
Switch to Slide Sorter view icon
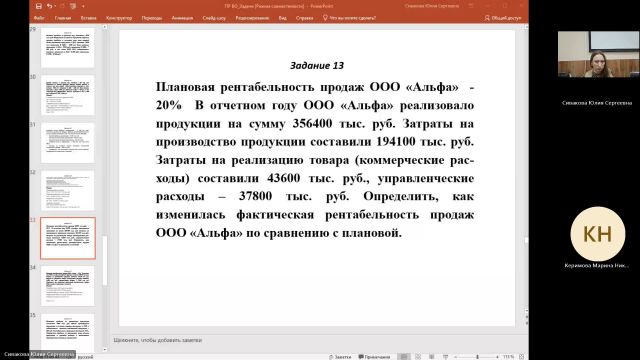[418, 357]
